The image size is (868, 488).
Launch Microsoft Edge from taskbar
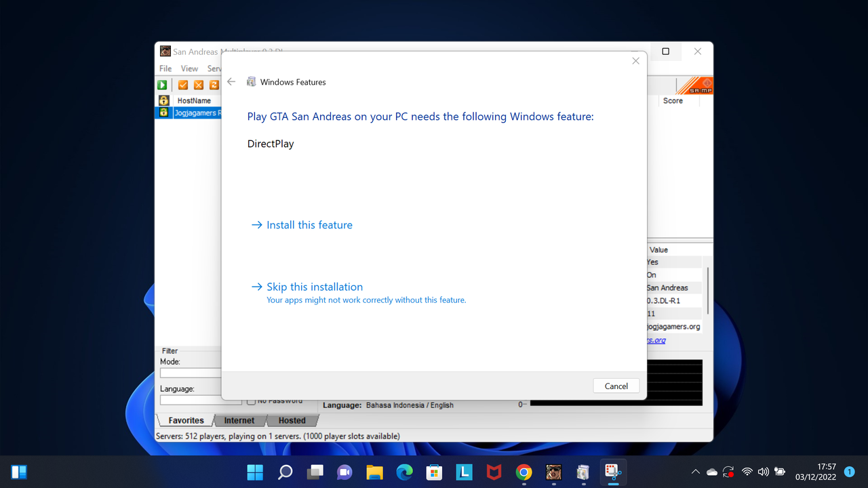404,472
